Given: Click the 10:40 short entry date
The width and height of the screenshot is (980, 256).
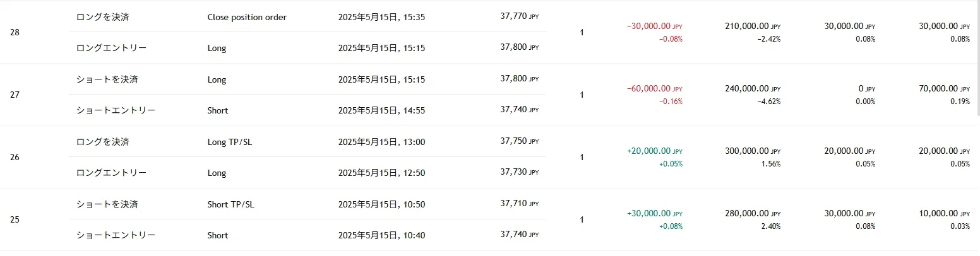Looking at the screenshot, I should coord(381,235).
